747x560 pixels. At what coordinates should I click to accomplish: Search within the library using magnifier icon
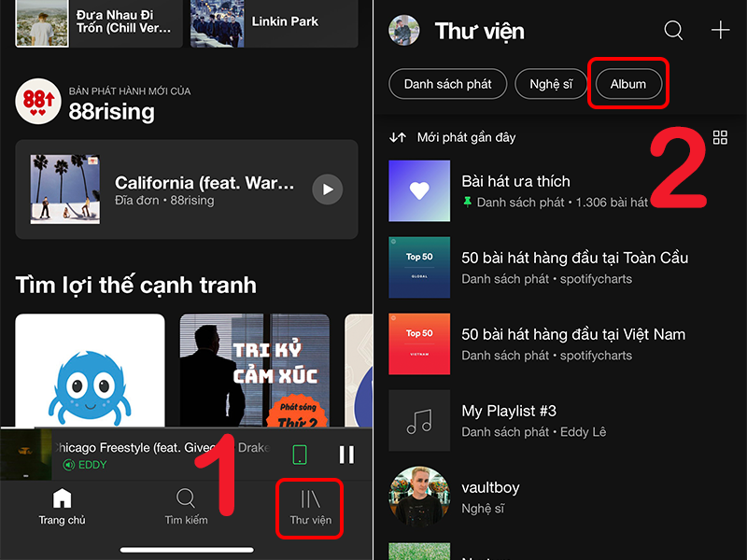click(x=673, y=31)
